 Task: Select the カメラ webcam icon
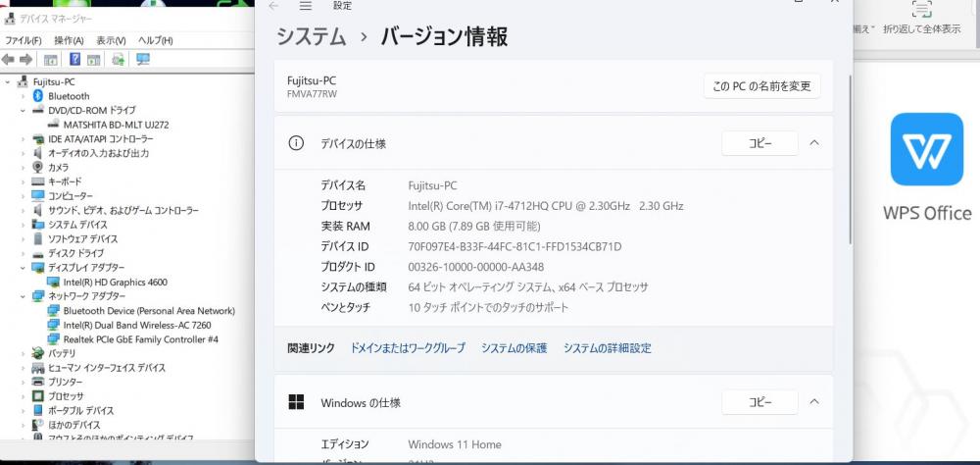[x=37, y=167]
